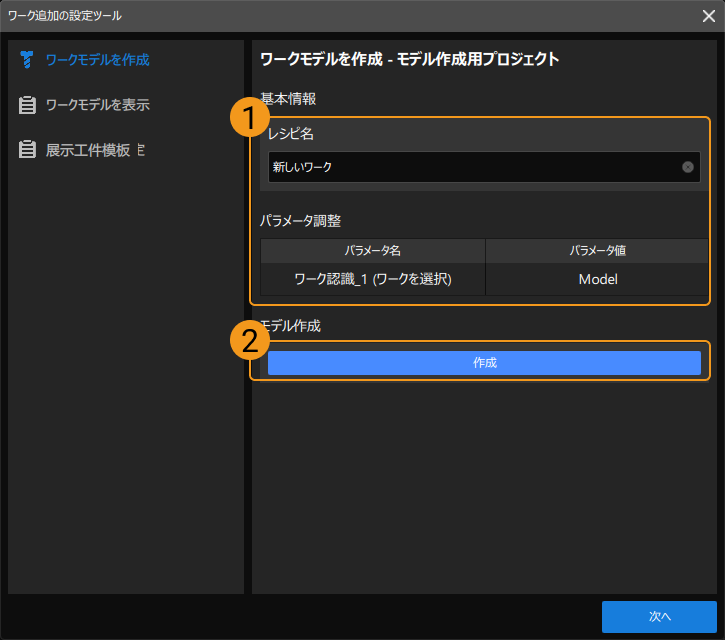This screenshot has width=725, height=640.
Task: Select the 展示工件模板 sidebar entry
Action: click(x=88, y=150)
